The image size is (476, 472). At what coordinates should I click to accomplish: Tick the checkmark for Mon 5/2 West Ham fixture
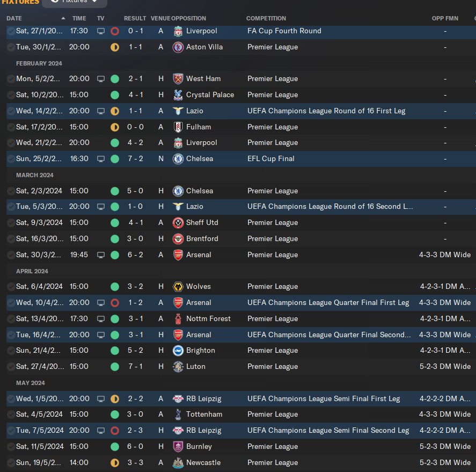pos(11,78)
